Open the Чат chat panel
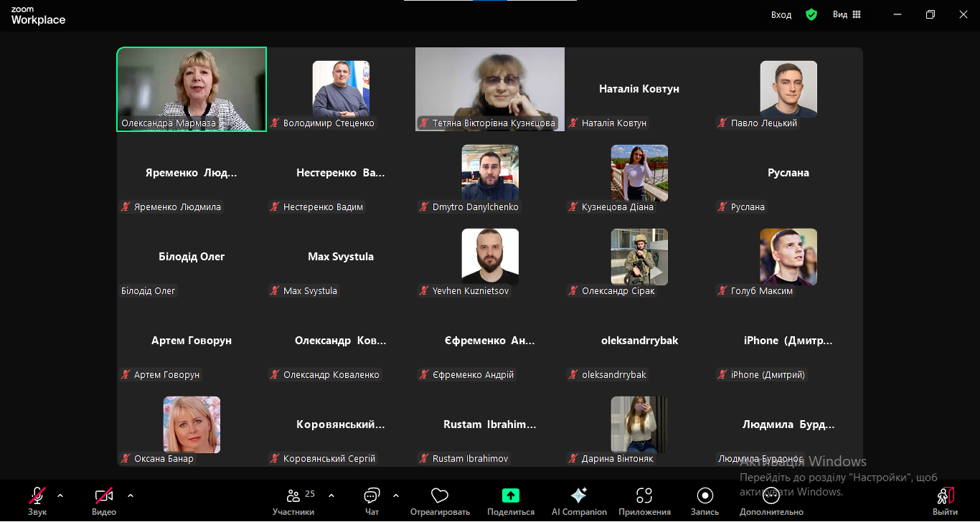980x522 pixels. 372,496
